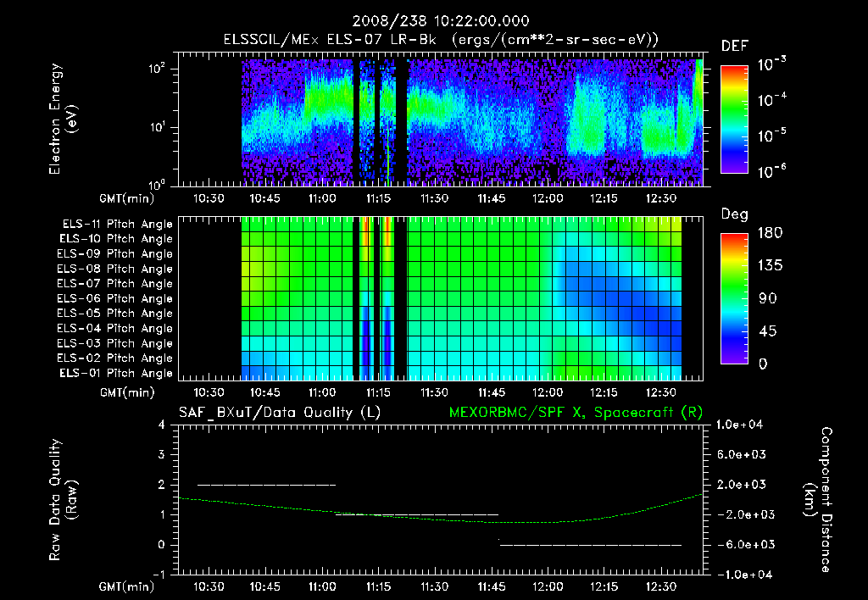Click the Component Distance (km) axis label
The height and width of the screenshot is (600, 868).
[x=818, y=500]
